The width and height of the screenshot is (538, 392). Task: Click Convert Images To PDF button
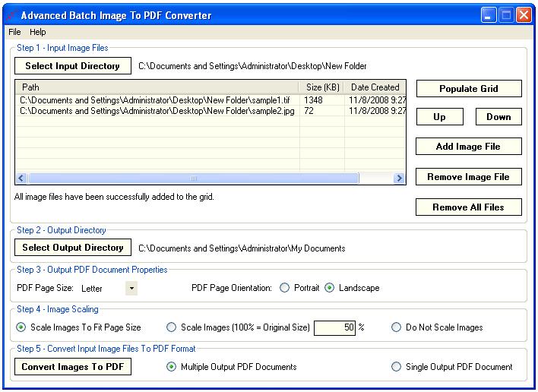coord(73,367)
